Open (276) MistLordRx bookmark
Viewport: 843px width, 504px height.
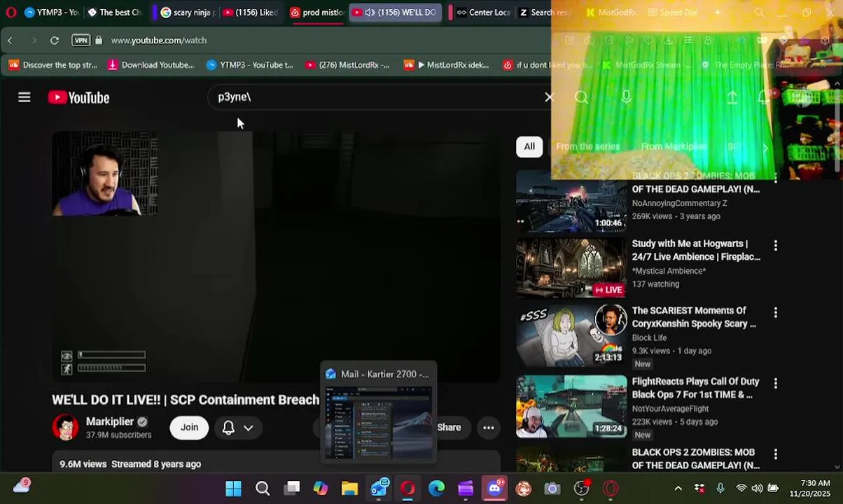348,65
